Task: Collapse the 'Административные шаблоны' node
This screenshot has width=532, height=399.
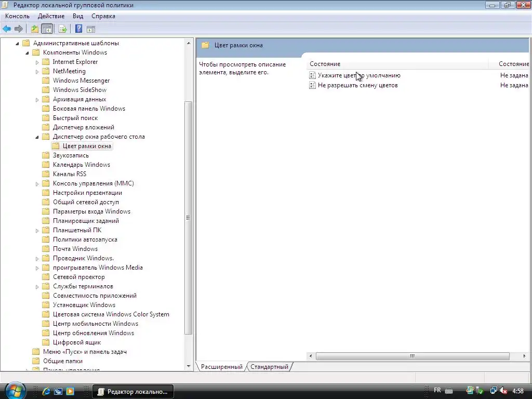Action: (17, 44)
